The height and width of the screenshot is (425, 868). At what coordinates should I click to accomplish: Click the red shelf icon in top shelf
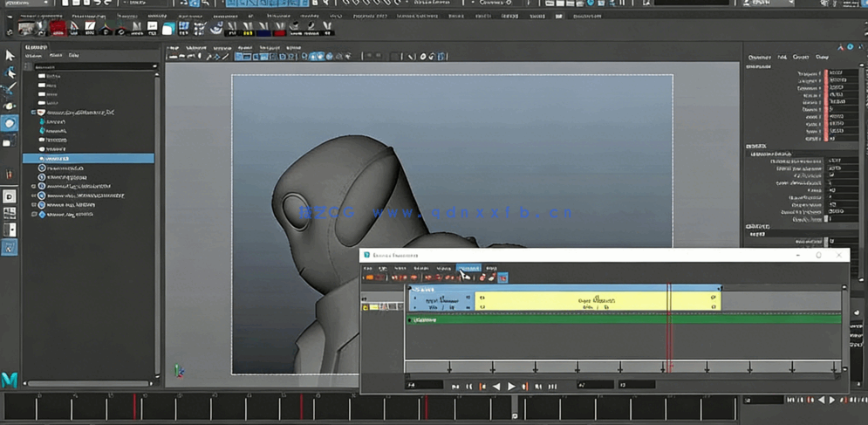click(x=57, y=29)
